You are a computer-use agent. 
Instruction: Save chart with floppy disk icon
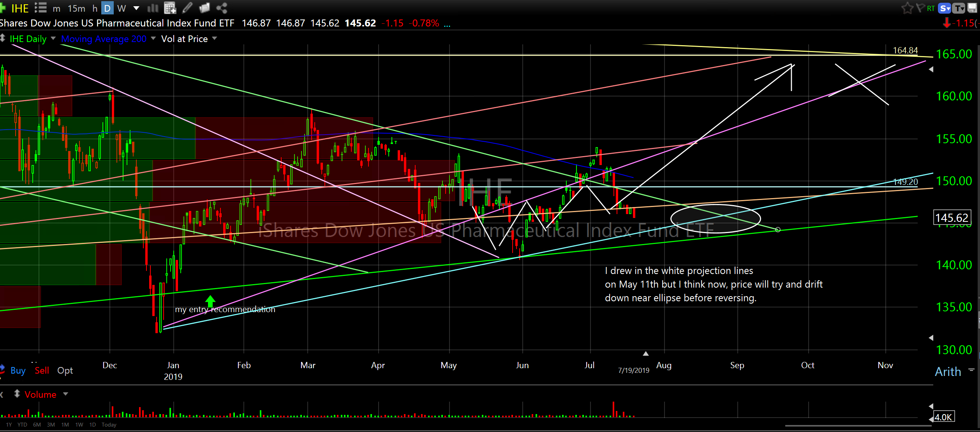(972, 8)
